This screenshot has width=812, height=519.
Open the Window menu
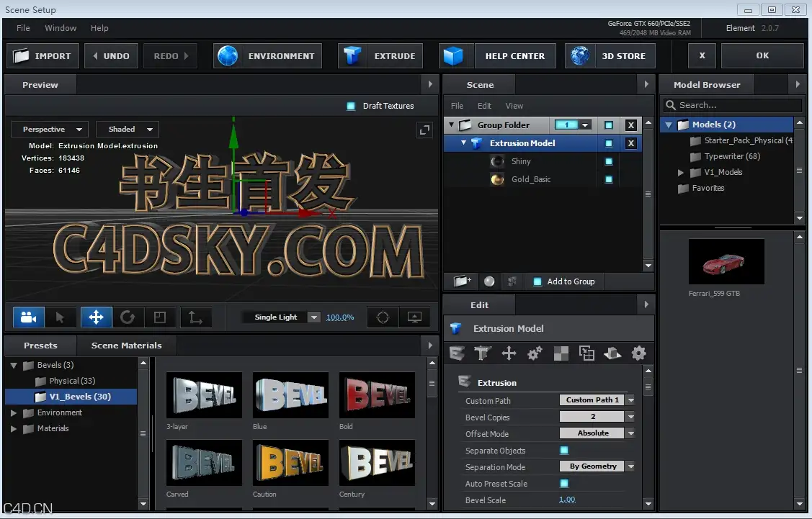tap(61, 28)
